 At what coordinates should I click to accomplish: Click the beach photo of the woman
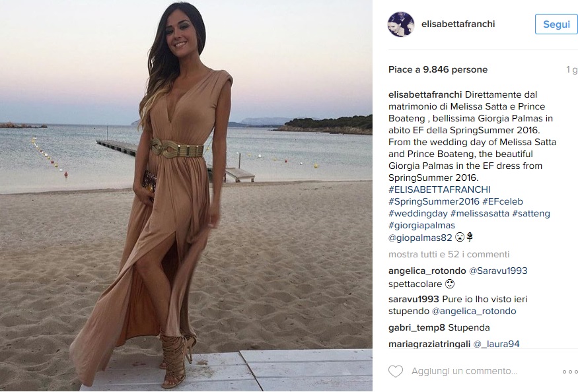tap(186, 195)
